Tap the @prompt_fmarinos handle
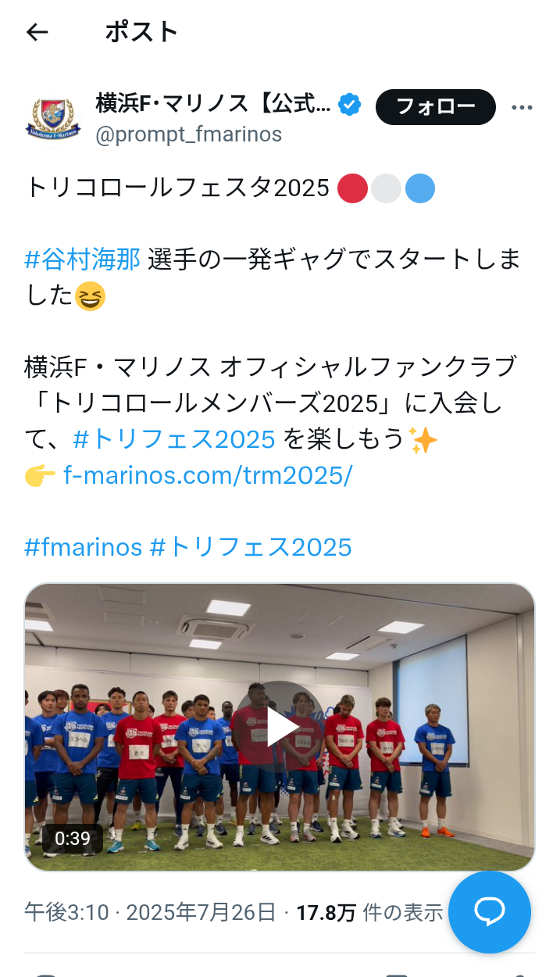The height and width of the screenshot is (977, 560). tap(188, 134)
